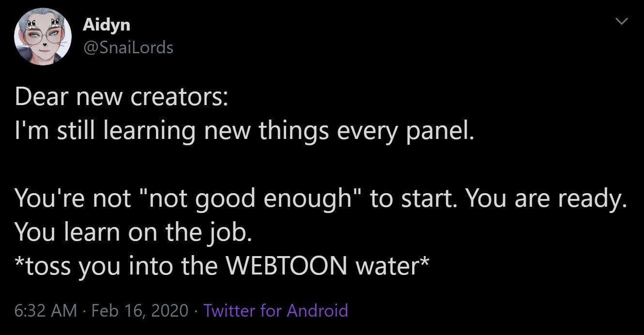644x335 pixels.
Task: Click the down-arrow icon top right
Action: (623, 21)
